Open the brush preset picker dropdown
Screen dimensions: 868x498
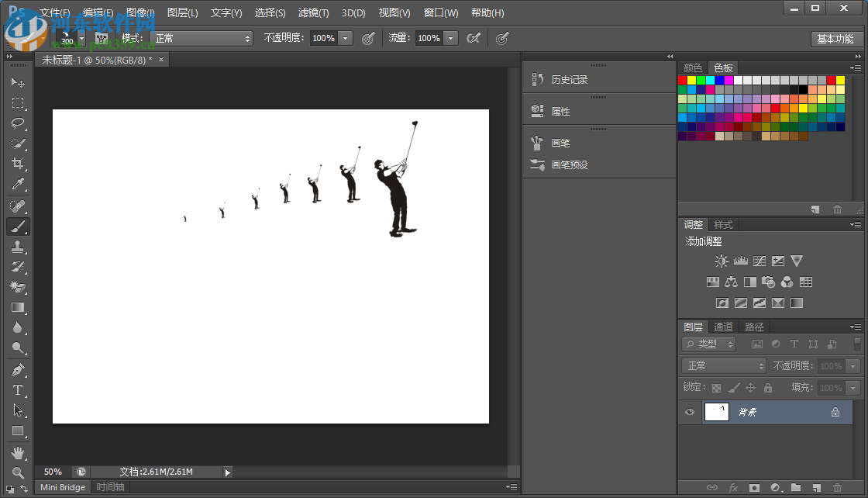click(x=80, y=37)
